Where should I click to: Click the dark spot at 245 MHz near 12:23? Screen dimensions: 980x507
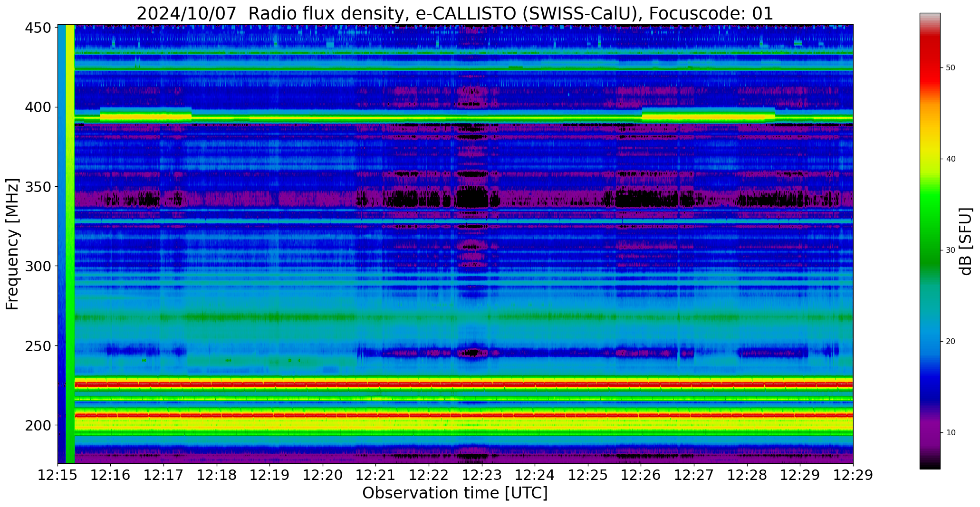pyautogui.click(x=472, y=353)
